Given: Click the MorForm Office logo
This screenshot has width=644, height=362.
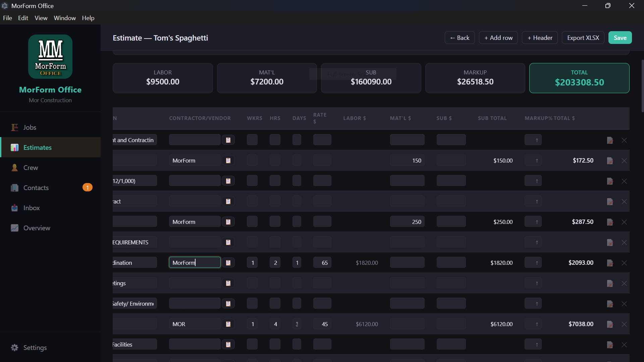Looking at the screenshot, I should [50, 57].
